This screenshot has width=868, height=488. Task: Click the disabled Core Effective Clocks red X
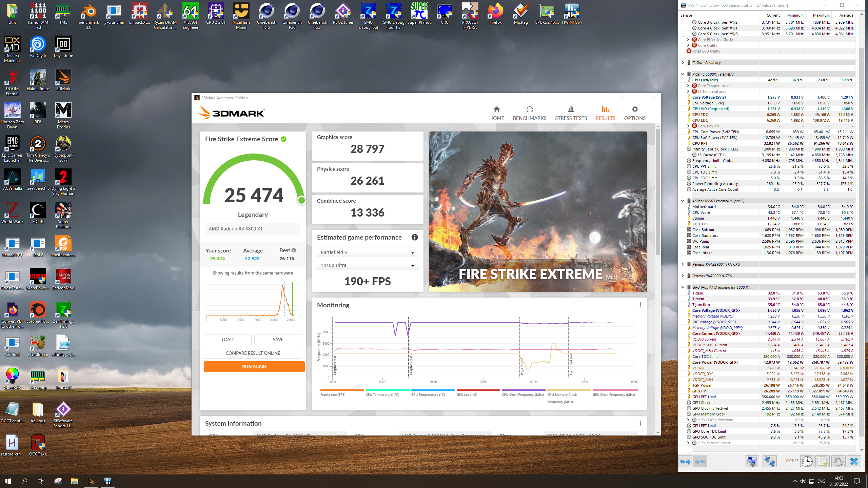pos(694,40)
